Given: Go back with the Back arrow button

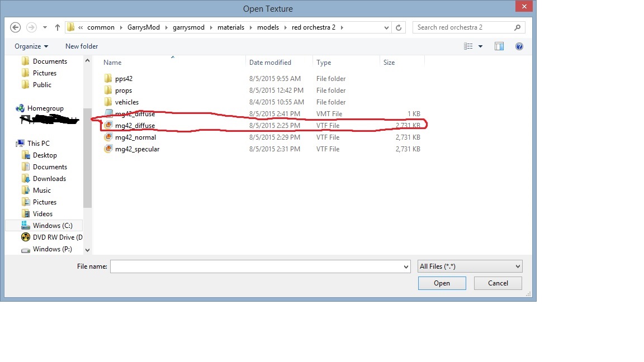Looking at the screenshot, I should (x=15, y=27).
